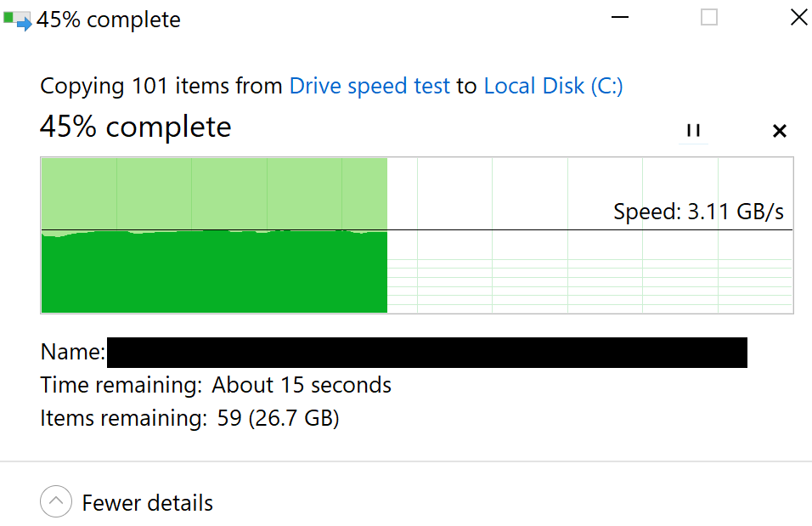Close the copy dialog window
Viewport: 812px width, 526px height.
(x=798, y=18)
